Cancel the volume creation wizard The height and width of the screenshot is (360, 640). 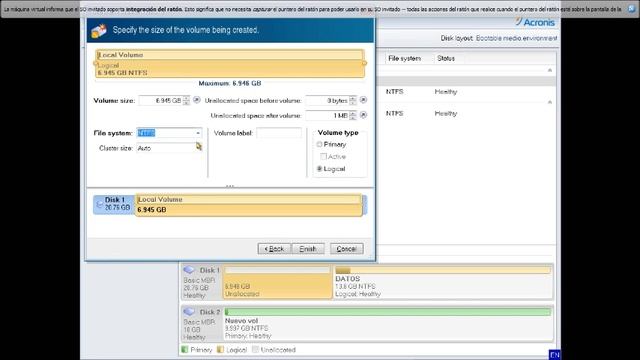tap(347, 249)
